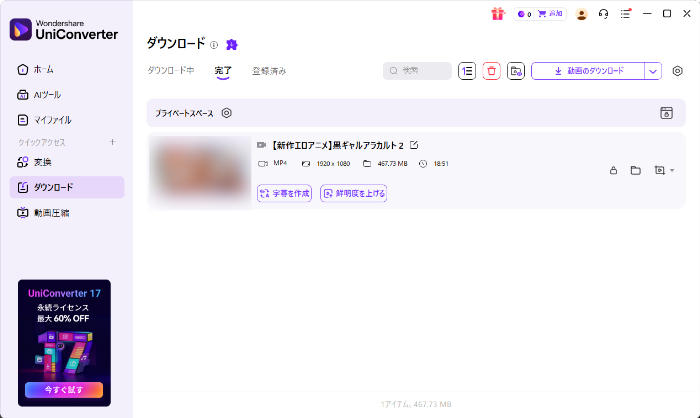Maximize the UniConverter window
Screen dimensions: 700x418
pos(667,14)
